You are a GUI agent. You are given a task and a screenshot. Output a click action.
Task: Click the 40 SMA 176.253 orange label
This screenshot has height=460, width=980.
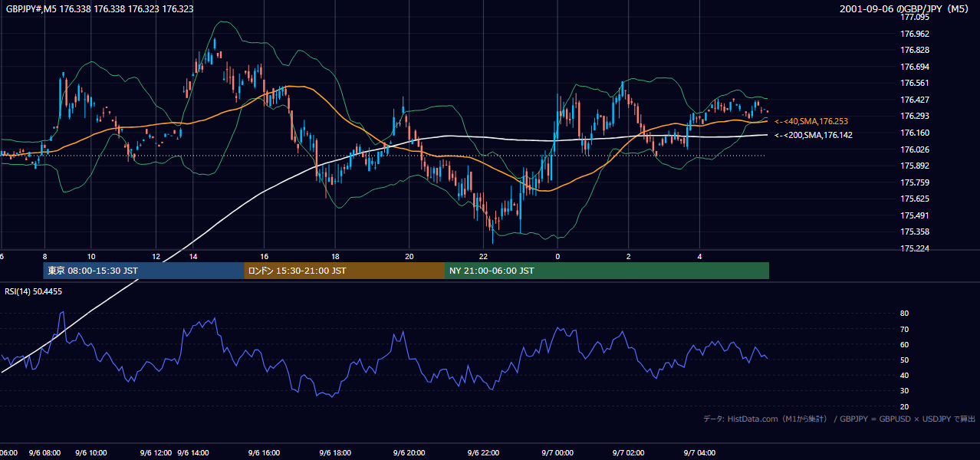[x=811, y=121]
